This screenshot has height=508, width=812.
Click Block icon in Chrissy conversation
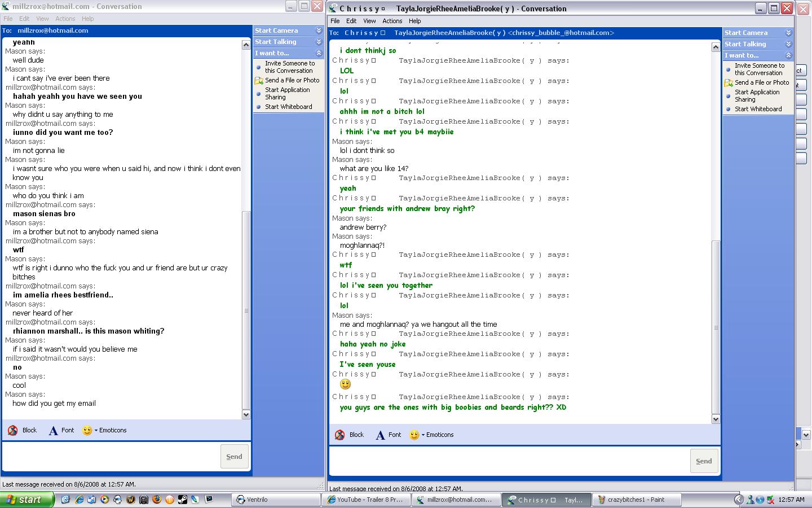pyautogui.click(x=340, y=435)
